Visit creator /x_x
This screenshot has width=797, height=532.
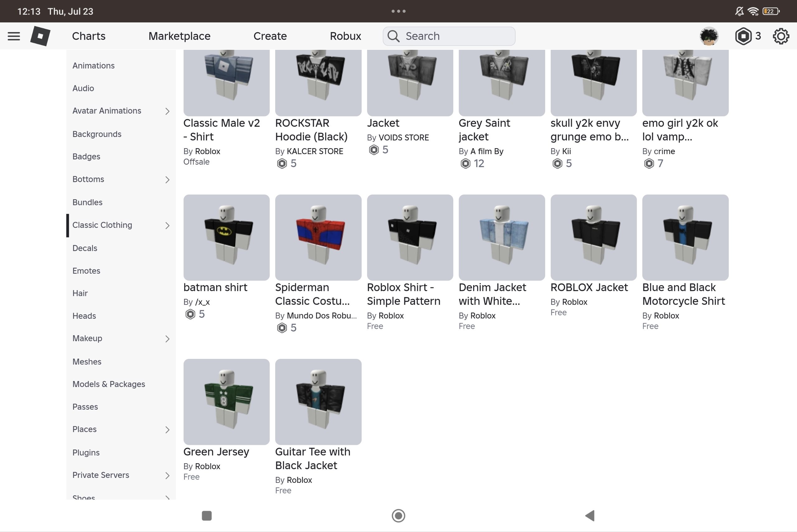[x=203, y=302]
